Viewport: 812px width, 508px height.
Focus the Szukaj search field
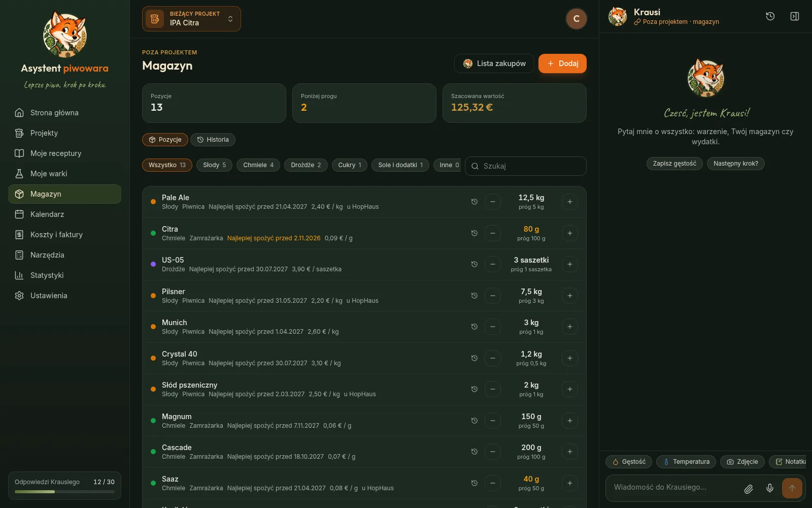point(525,166)
